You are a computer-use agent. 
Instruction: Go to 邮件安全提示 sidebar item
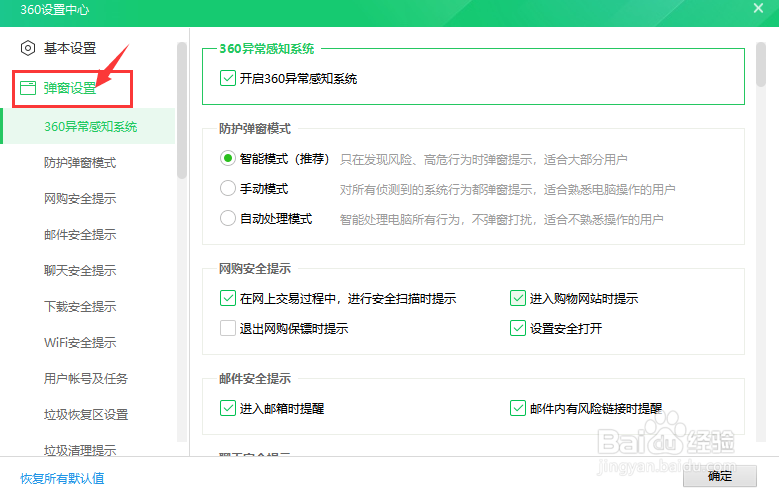80,234
